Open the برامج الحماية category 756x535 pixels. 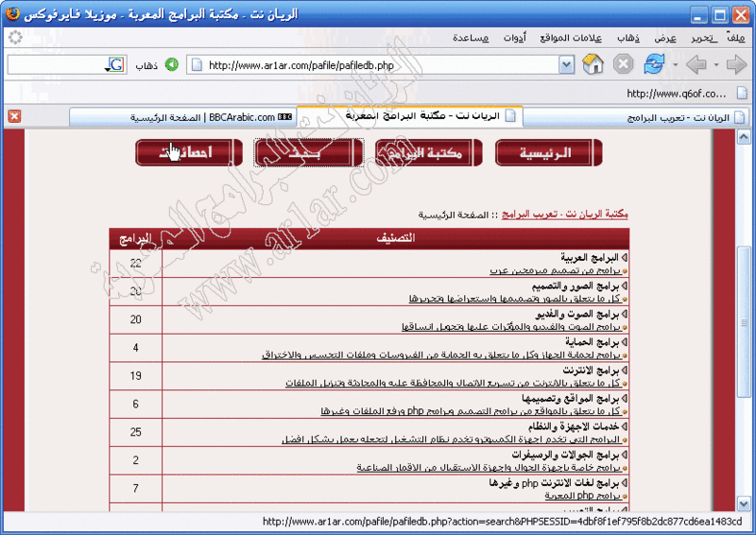(593, 342)
